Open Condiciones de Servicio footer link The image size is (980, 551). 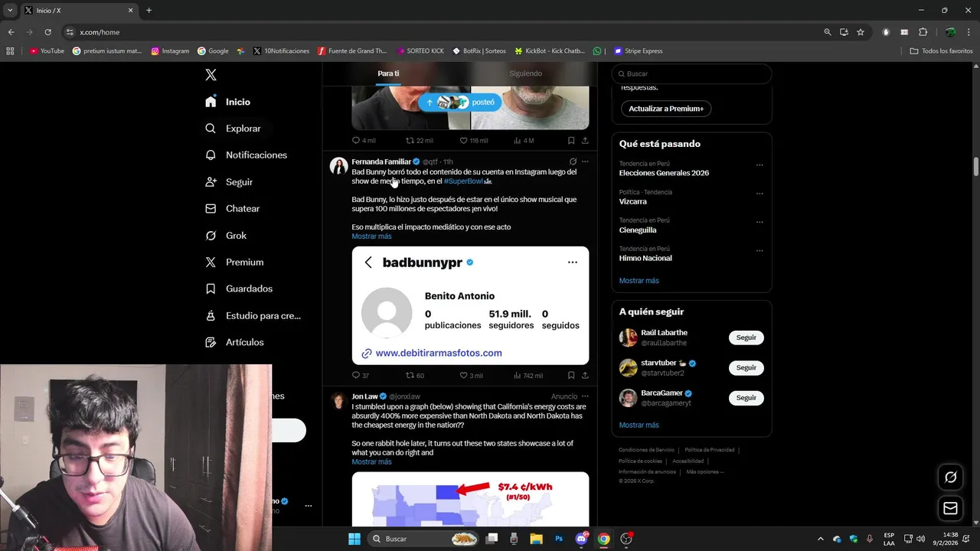tap(646, 450)
